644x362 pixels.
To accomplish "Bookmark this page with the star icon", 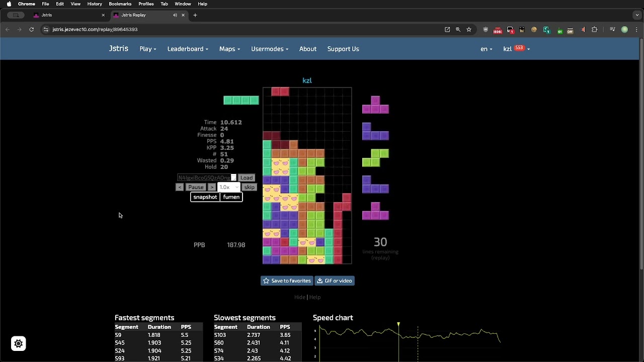I will (469, 30).
